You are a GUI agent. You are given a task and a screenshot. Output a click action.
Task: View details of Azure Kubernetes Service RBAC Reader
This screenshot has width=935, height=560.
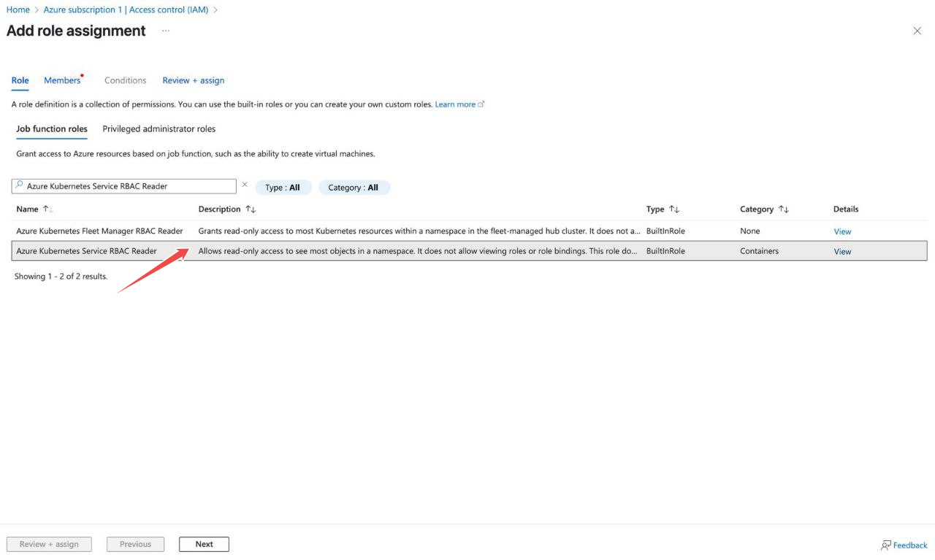(x=842, y=251)
